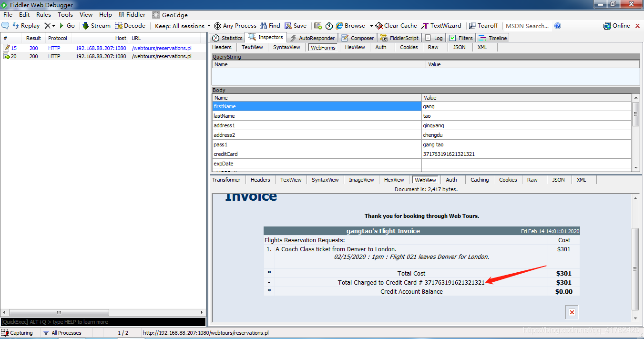Open the FiddlerScript tab
This screenshot has height=339, width=644.
tap(399, 38)
